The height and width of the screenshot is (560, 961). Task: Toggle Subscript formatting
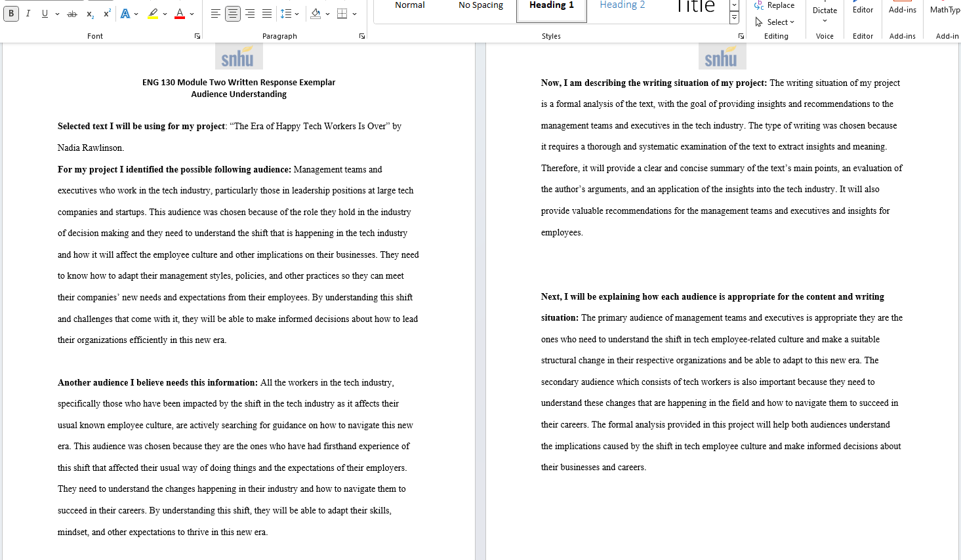(90, 14)
